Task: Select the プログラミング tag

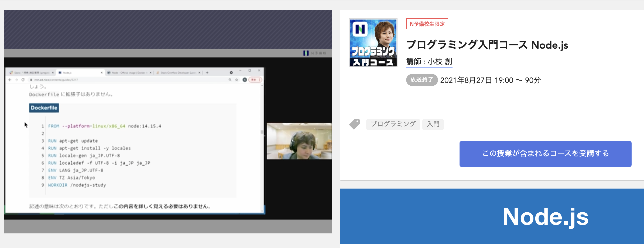Action: (x=393, y=124)
